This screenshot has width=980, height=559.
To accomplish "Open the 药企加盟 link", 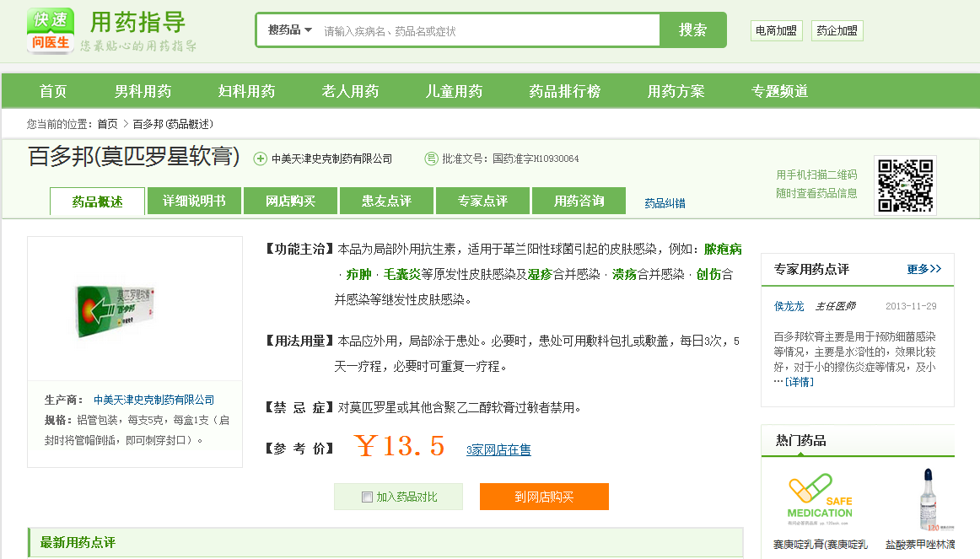I will (837, 30).
